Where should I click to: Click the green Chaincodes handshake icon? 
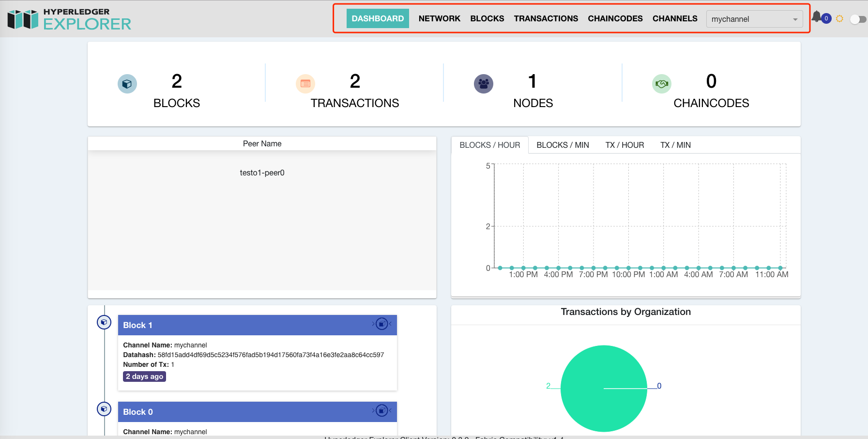click(662, 84)
